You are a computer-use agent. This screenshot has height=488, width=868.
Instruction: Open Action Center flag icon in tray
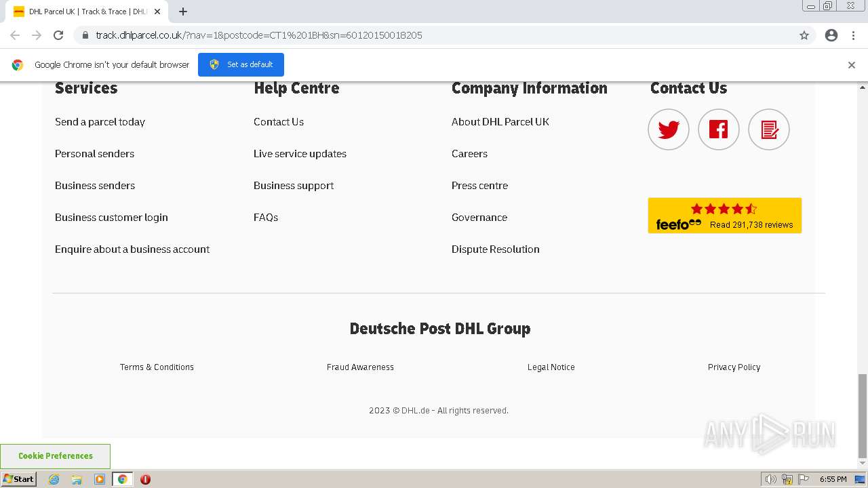(x=804, y=479)
